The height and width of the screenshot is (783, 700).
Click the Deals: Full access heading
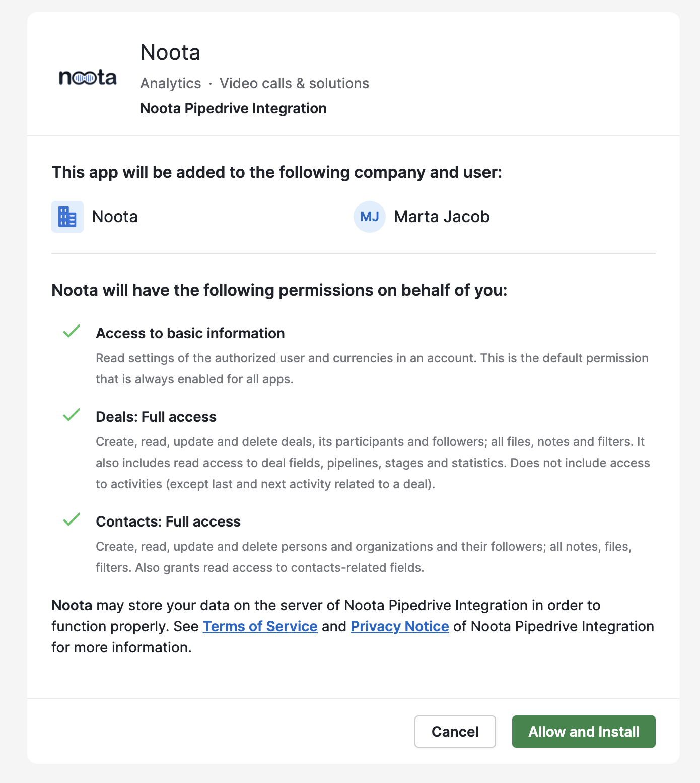click(x=156, y=417)
